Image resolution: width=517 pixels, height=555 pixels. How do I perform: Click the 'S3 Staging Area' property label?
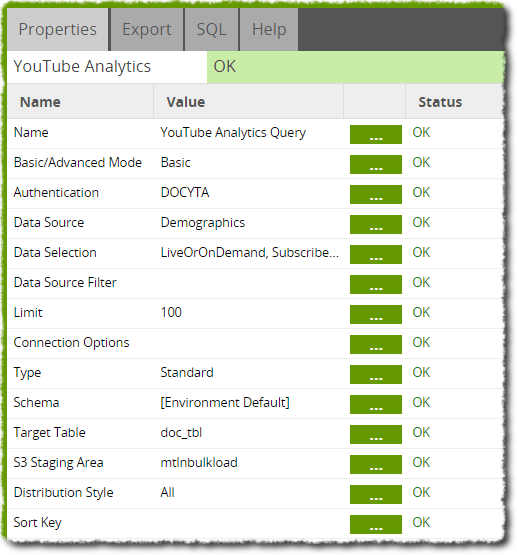(58, 463)
